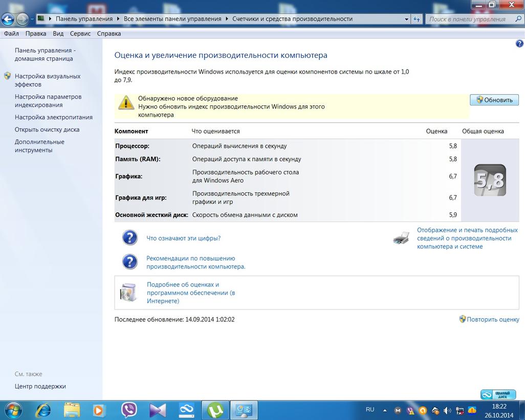
Task: Refresh the address bar location
Action: [x=417, y=19]
